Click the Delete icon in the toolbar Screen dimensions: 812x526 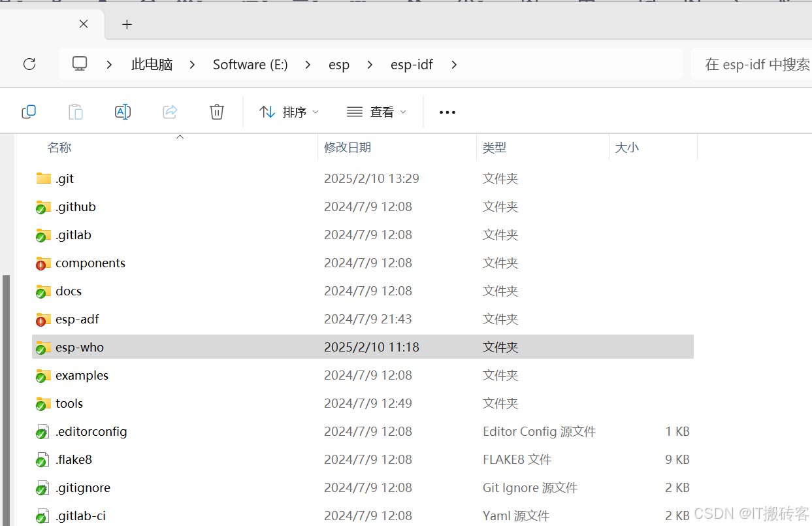217,111
